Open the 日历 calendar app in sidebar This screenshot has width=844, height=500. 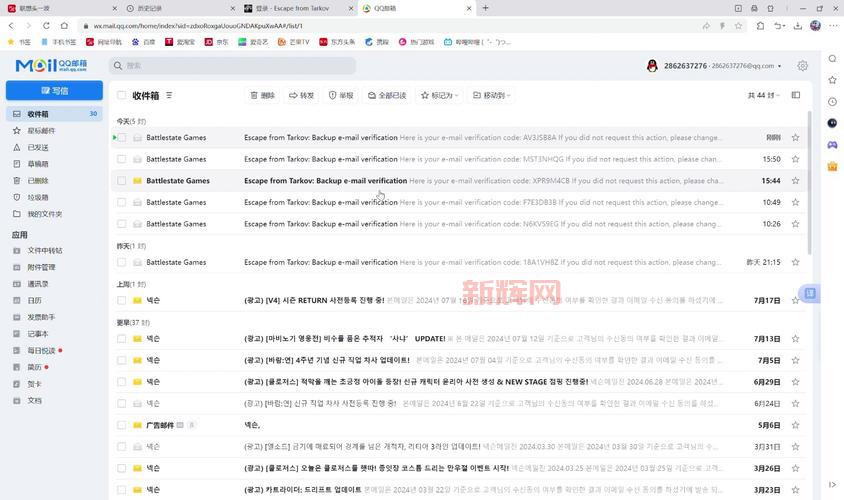coord(34,300)
